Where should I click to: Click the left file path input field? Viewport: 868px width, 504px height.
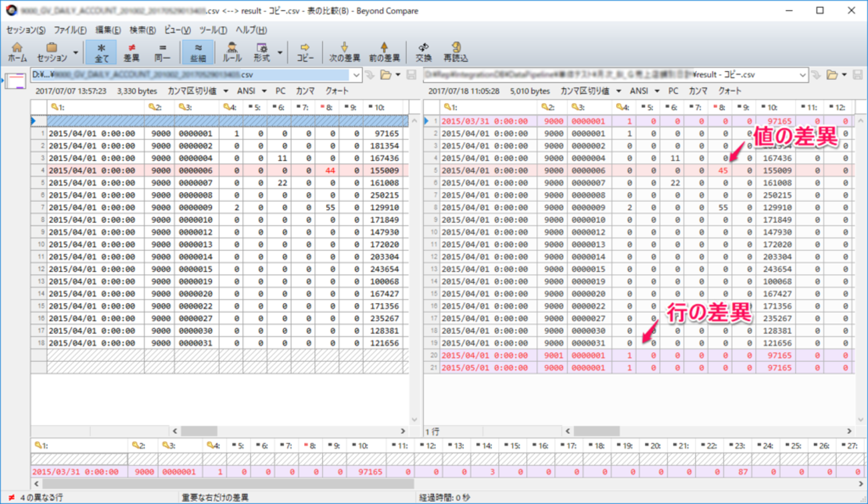point(190,75)
